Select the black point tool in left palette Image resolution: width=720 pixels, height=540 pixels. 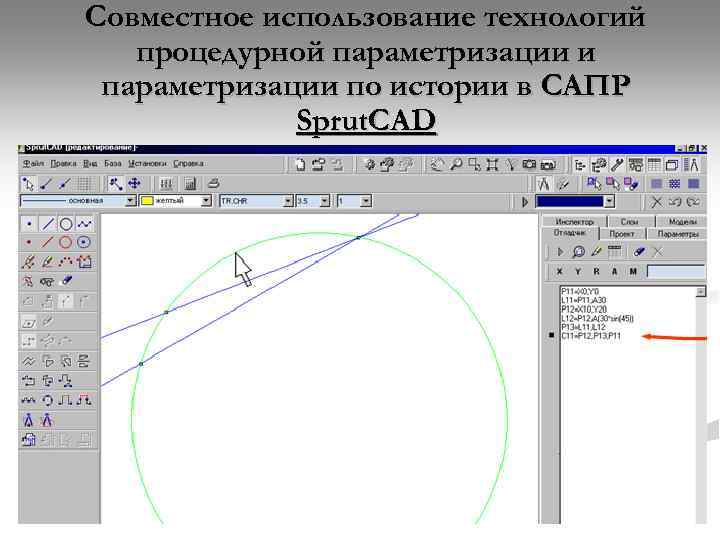coord(29,224)
